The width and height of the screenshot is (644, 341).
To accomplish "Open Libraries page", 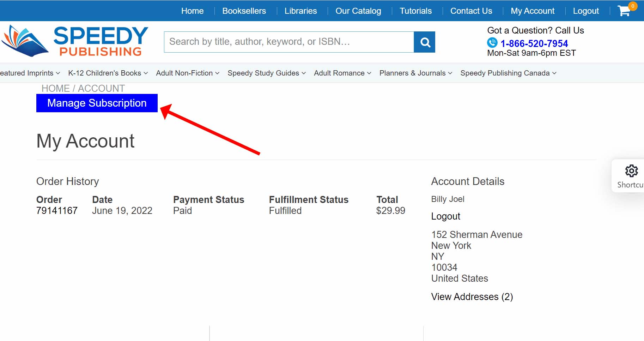I will pos(300,11).
